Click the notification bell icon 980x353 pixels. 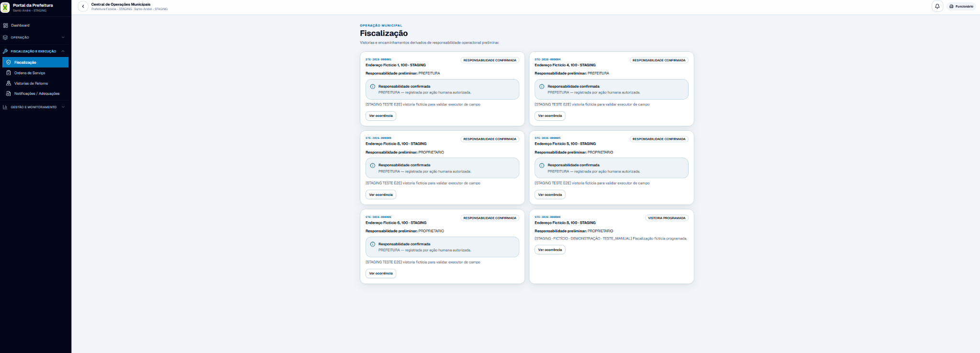click(937, 6)
